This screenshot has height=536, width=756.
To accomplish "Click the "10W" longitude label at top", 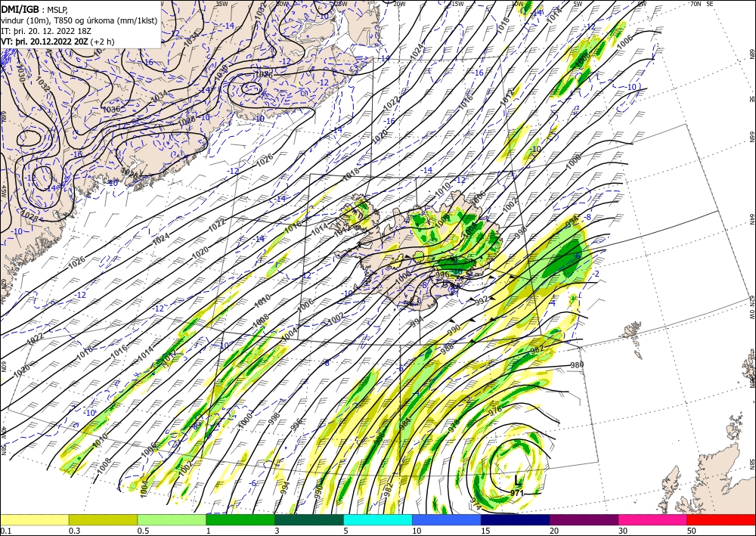I will click(517, 4).
